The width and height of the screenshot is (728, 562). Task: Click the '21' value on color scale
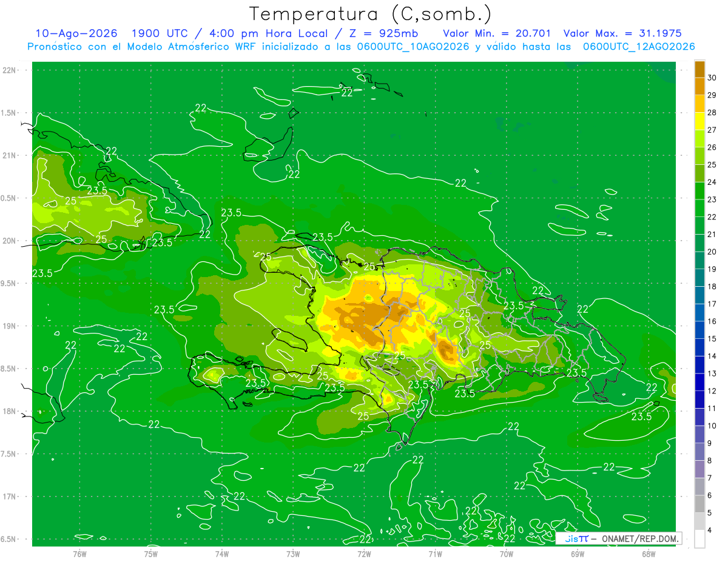tap(712, 235)
